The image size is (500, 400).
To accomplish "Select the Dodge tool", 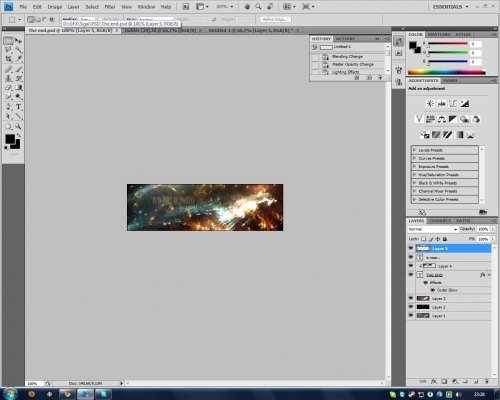I will 18,97.
